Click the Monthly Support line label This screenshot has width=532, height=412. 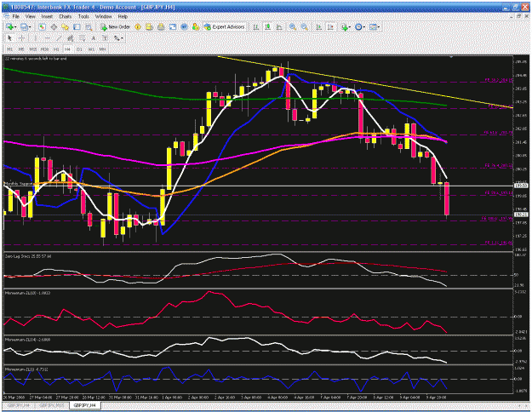pos(19,184)
